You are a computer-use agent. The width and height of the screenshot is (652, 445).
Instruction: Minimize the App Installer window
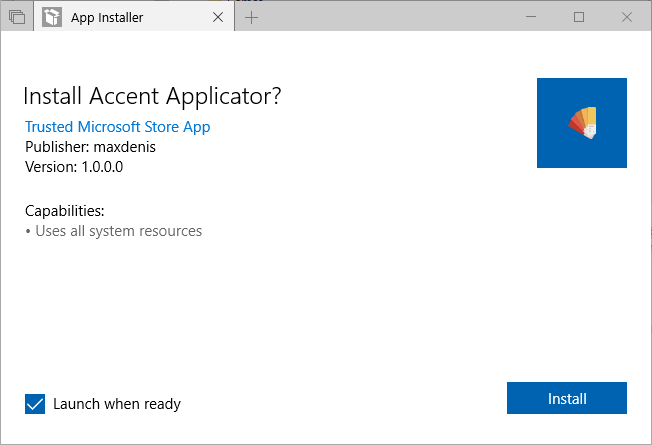pyautogui.click(x=533, y=17)
